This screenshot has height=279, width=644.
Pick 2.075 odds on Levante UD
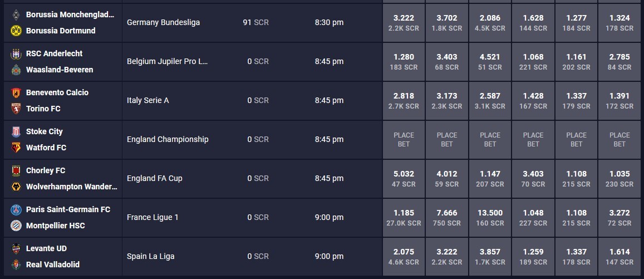click(404, 257)
